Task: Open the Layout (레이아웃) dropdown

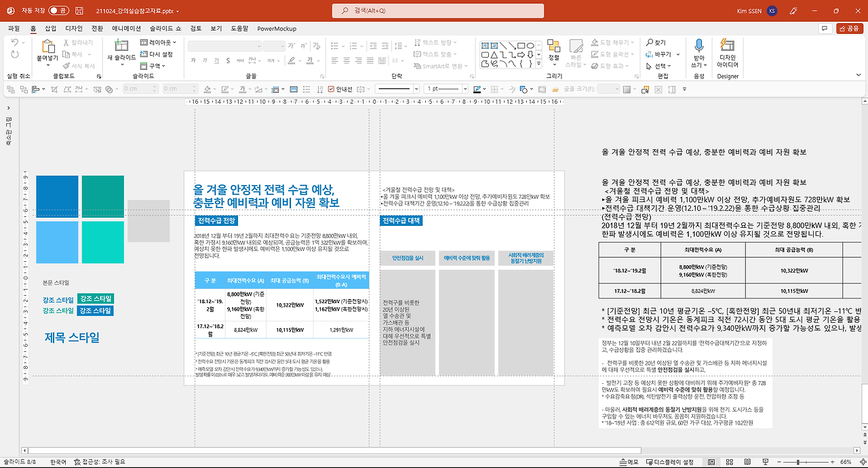Action: 157,43
